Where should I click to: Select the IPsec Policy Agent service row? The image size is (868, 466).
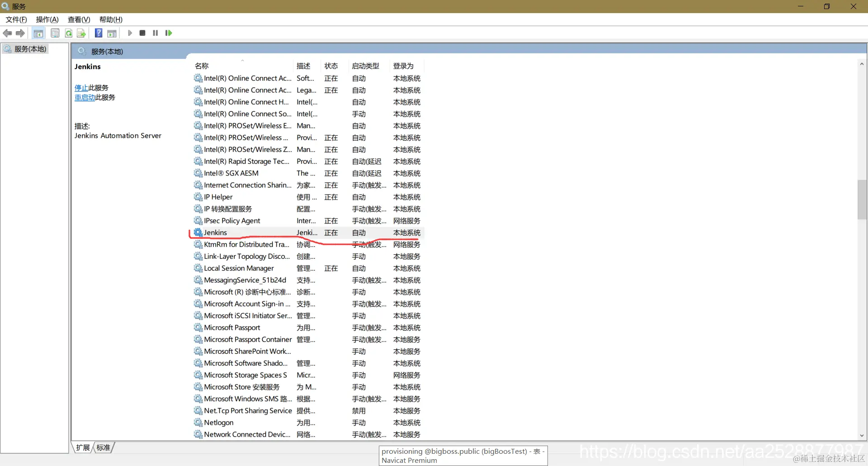click(x=309, y=221)
